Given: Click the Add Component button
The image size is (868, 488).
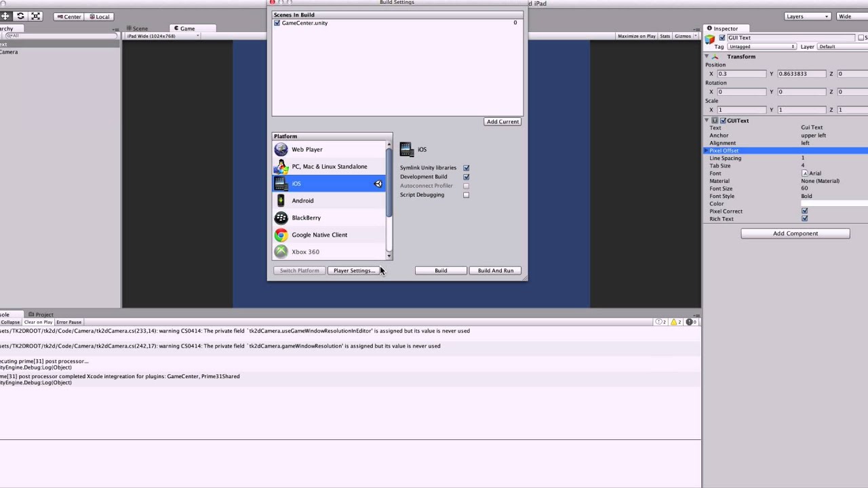Looking at the screenshot, I should (x=795, y=234).
